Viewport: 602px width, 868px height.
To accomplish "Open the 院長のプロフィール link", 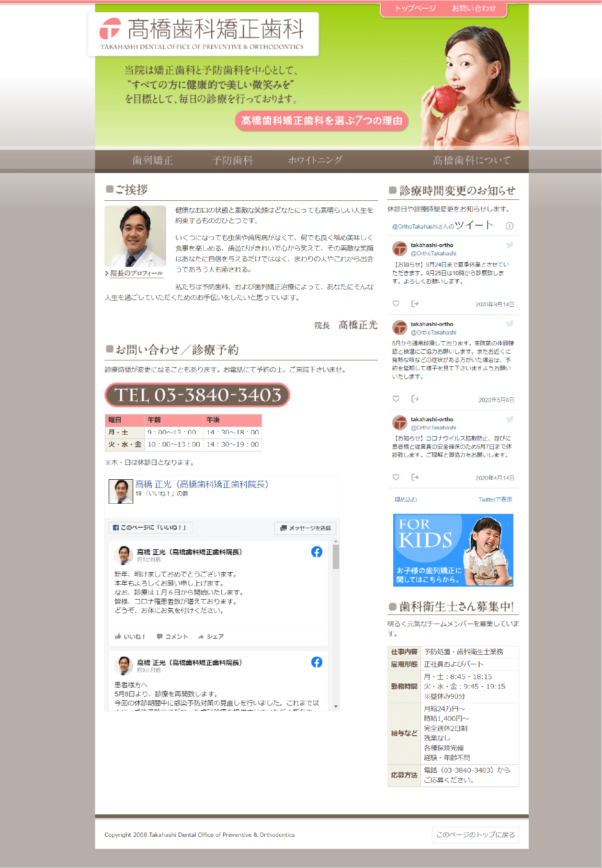I will [x=136, y=273].
